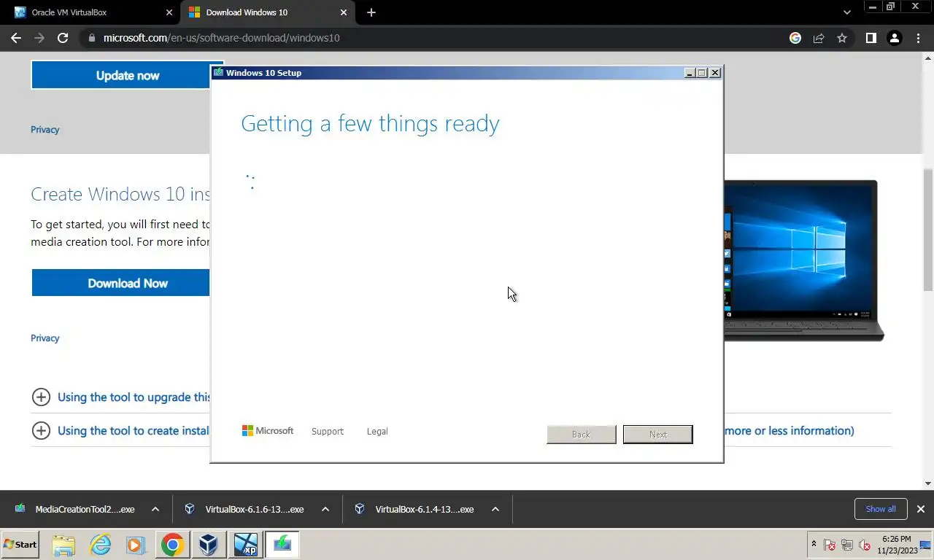This screenshot has width=934, height=560.
Task: Click the Show desktop button
Action: [926, 545]
